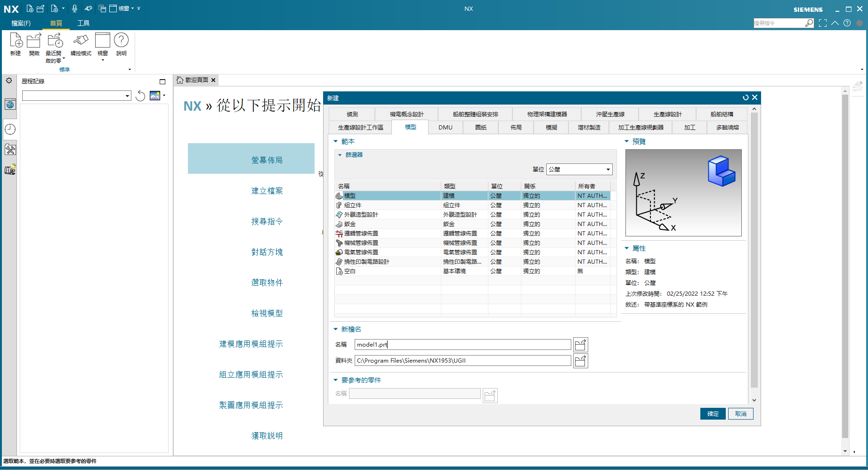The height and width of the screenshot is (470, 868).
Task: Select the 生產線設計 tab
Action: click(x=668, y=114)
